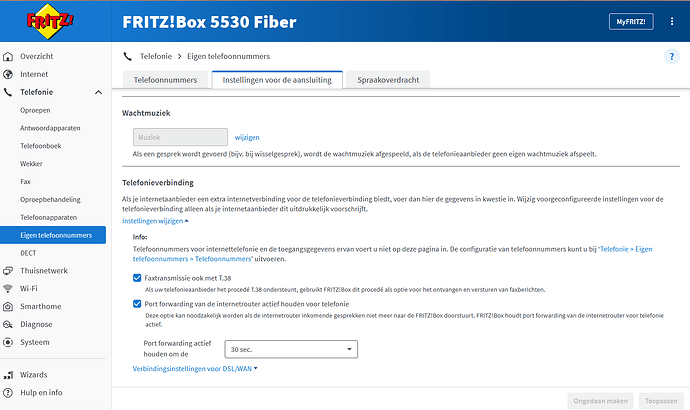
Task: Click the Overzicht home icon
Action: click(8, 56)
